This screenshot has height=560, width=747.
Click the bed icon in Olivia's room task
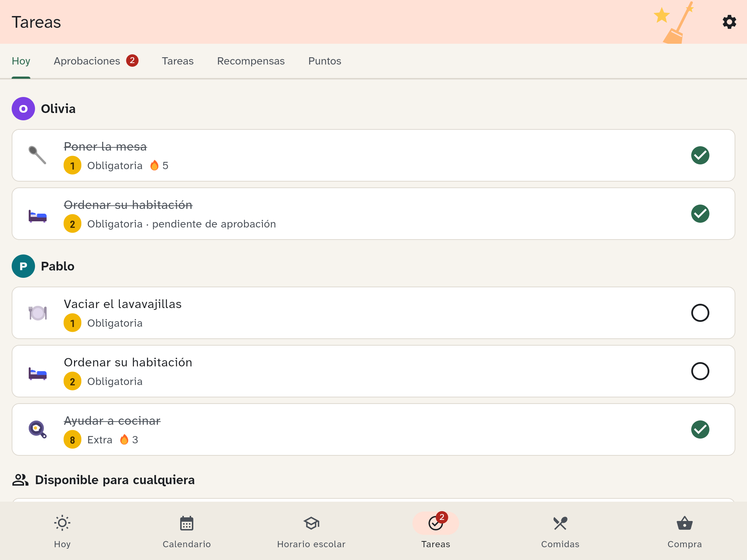(x=38, y=215)
